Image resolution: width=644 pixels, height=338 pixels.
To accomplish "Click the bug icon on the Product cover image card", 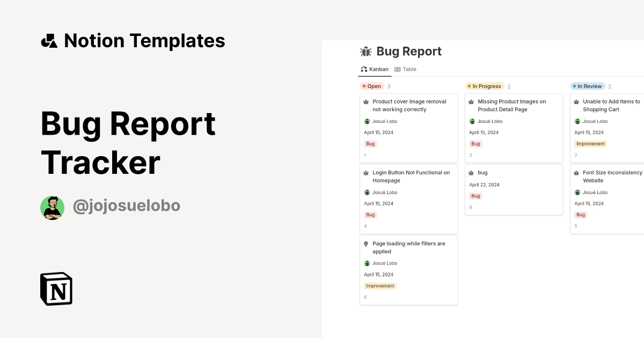I will (x=367, y=102).
